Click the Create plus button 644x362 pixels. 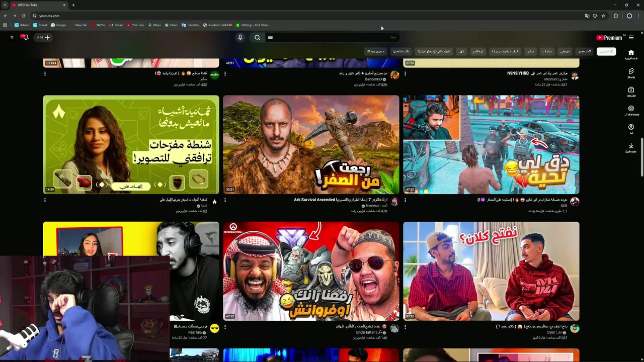coord(43,37)
